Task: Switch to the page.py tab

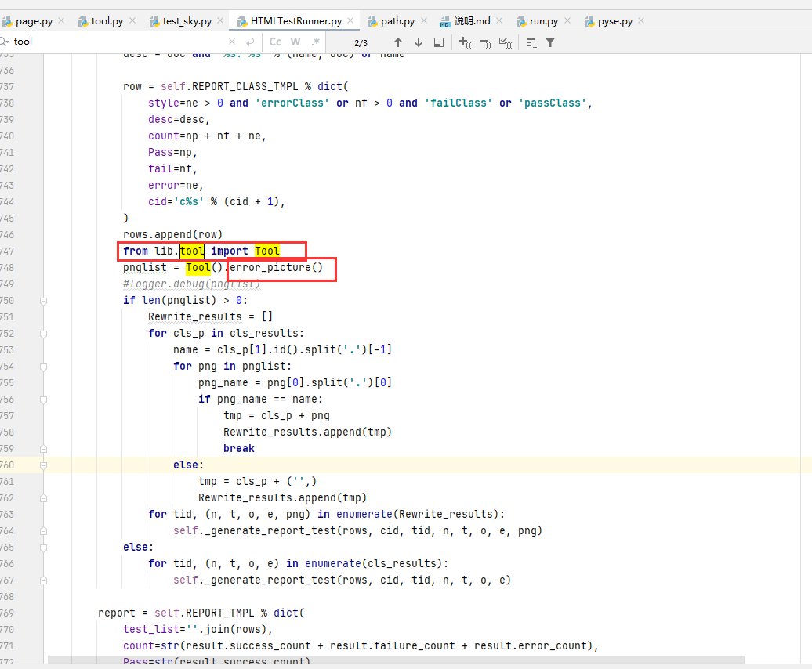Action: 34,20
